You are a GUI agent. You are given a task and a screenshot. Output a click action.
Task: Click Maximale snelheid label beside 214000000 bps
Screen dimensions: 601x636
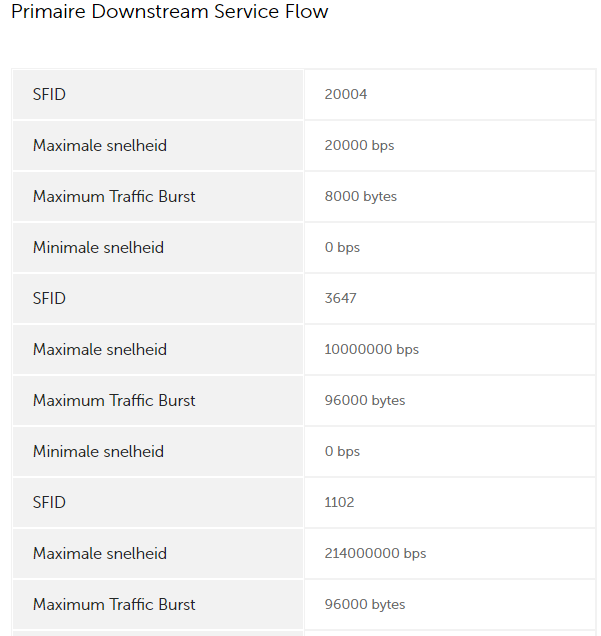pyautogui.click(x=100, y=554)
